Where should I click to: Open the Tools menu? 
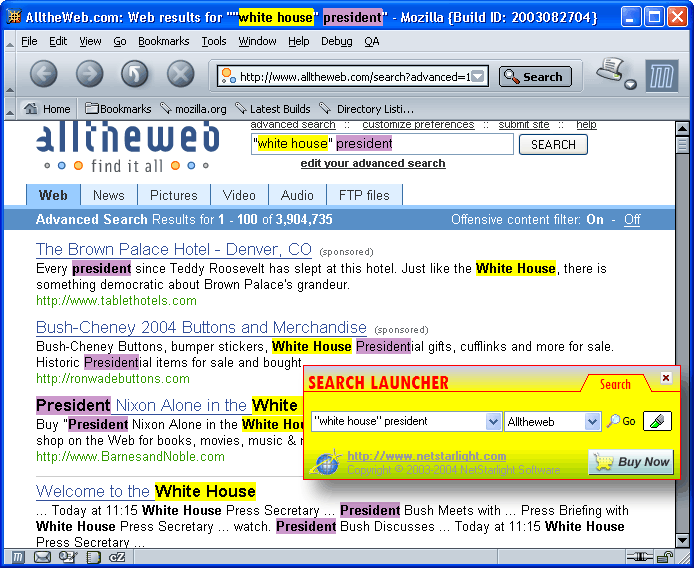214,41
